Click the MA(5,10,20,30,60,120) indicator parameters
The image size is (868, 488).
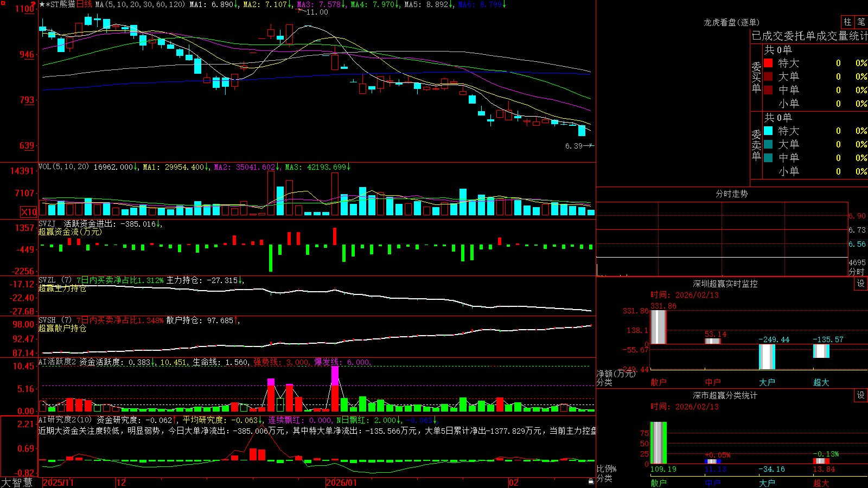140,4
